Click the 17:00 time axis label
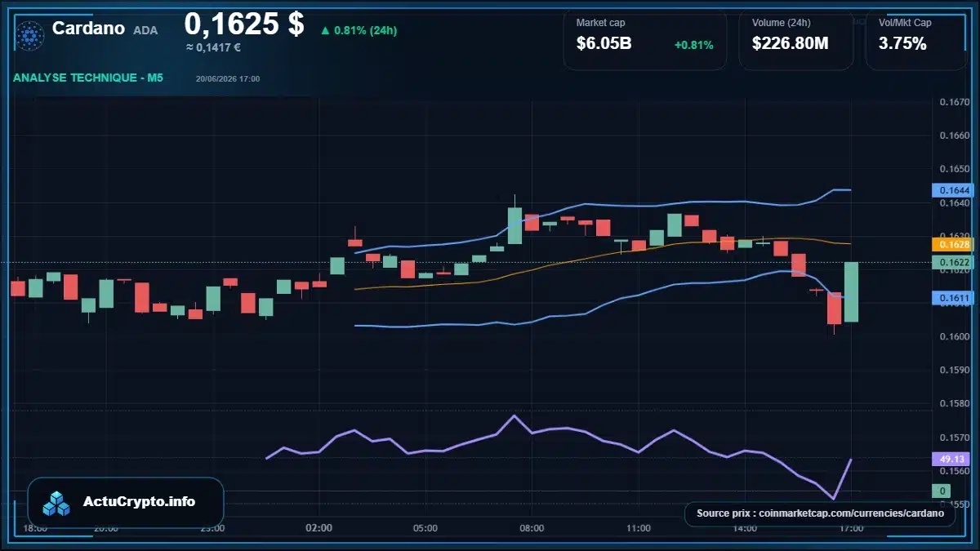 tap(851, 528)
